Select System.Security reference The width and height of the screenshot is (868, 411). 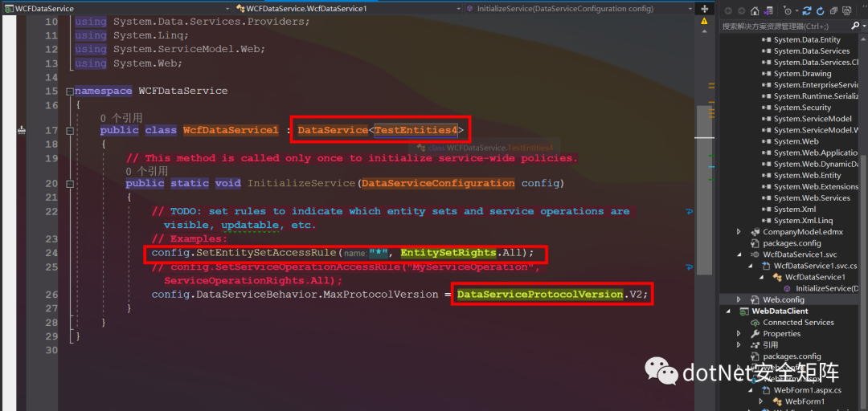(803, 108)
